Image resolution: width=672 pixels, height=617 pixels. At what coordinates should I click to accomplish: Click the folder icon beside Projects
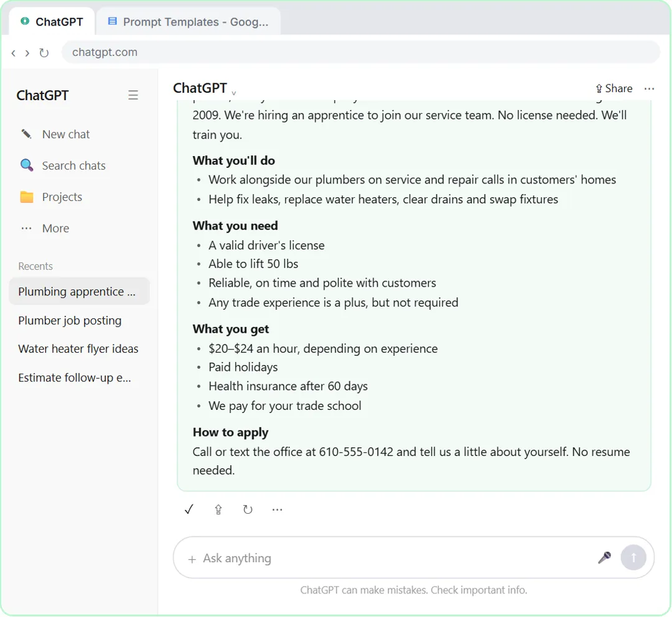click(x=27, y=197)
